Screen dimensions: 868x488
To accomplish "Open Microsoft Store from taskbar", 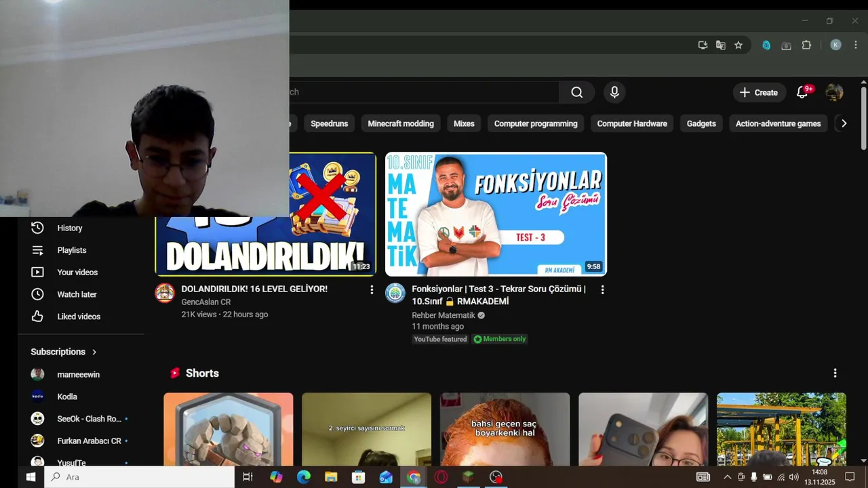I will [359, 477].
